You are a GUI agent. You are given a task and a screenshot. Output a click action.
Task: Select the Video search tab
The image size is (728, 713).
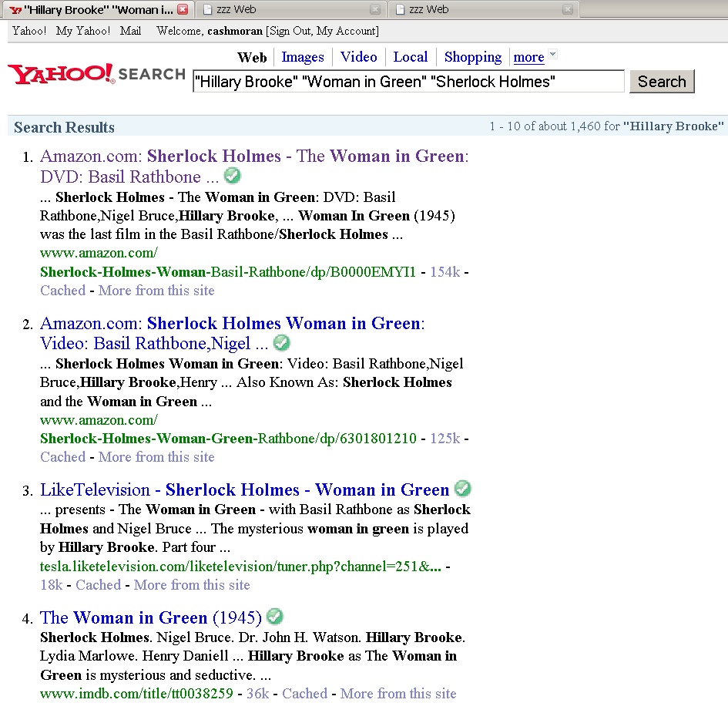pyautogui.click(x=358, y=57)
